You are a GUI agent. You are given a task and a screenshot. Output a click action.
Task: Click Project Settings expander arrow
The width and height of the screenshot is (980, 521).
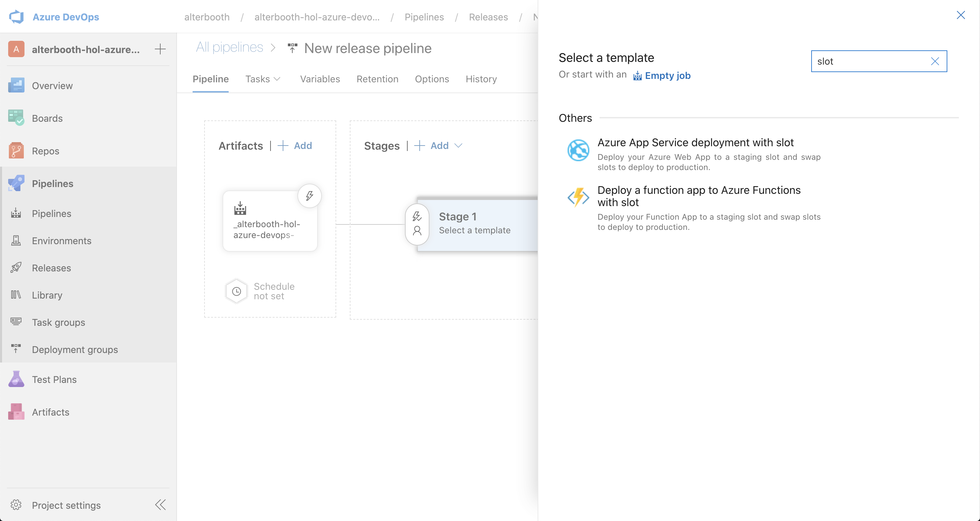click(x=161, y=505)
